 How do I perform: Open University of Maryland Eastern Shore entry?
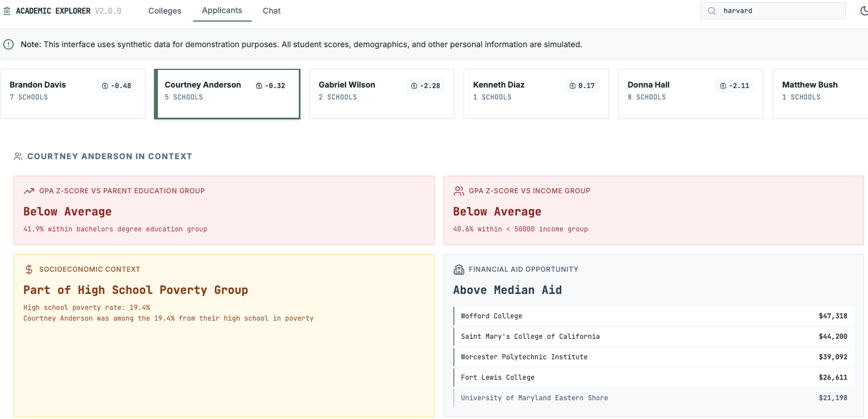click(653, 397)
